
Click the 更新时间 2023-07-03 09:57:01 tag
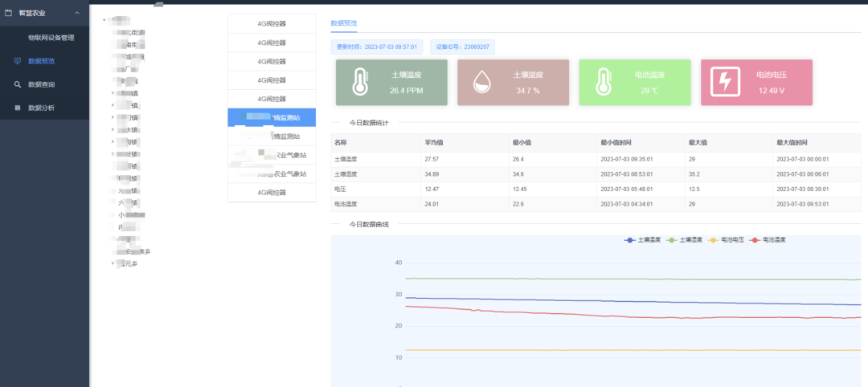click(x=377, y=47)
